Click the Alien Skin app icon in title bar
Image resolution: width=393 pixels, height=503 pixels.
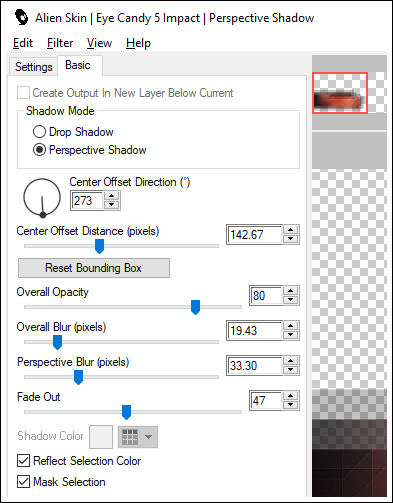click(x=22, y=17)
